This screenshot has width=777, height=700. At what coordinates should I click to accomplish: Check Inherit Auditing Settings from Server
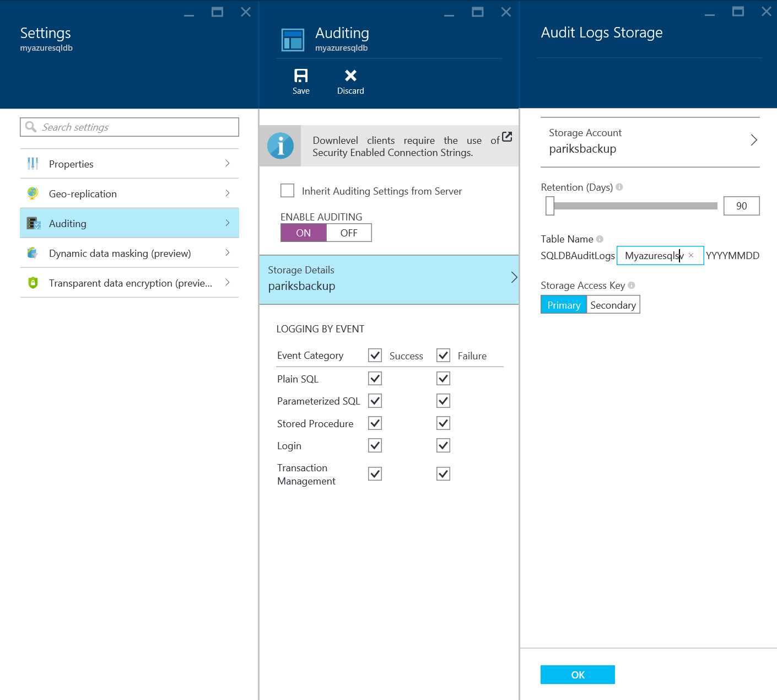coord(287,190)
